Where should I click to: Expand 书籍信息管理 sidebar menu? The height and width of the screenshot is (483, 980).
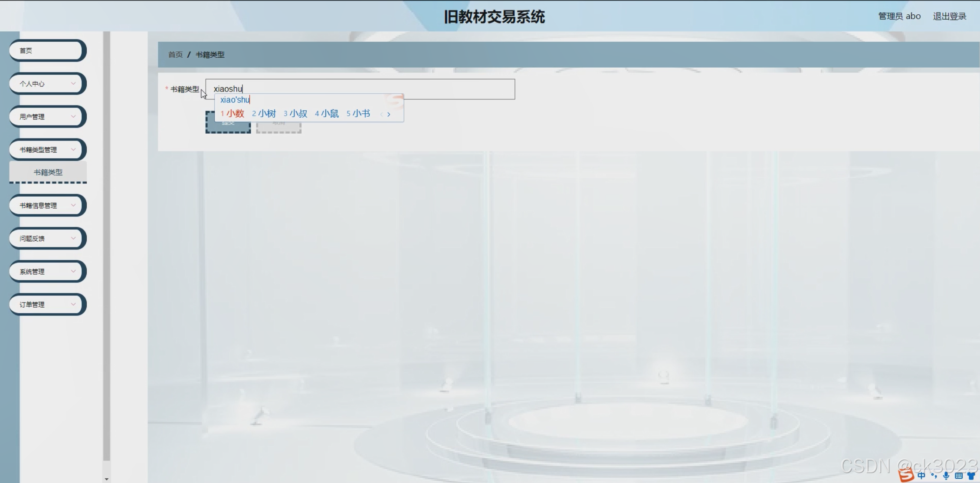[47, 205]
